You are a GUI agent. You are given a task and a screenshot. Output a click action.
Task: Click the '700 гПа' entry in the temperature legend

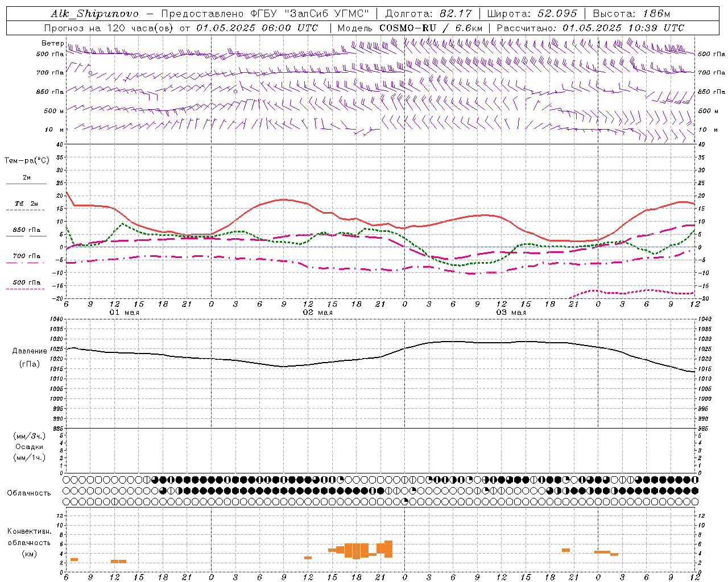click(x=26, y=256)
